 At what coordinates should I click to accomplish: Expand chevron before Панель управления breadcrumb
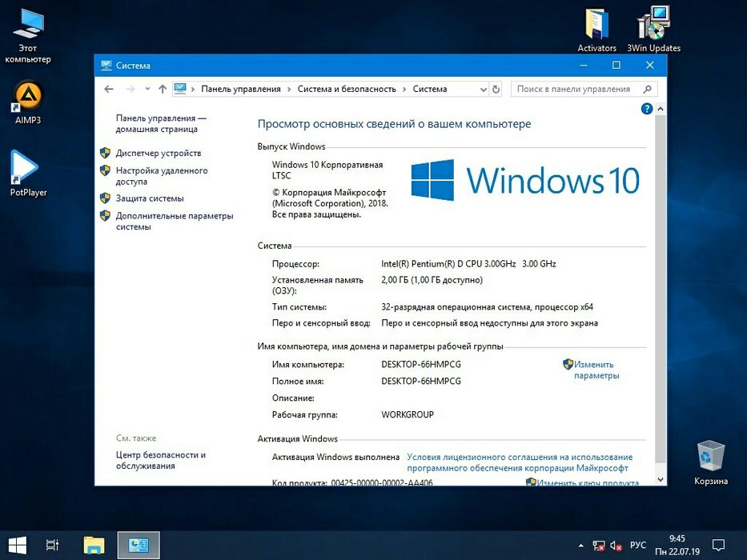(x=193, y=90)
